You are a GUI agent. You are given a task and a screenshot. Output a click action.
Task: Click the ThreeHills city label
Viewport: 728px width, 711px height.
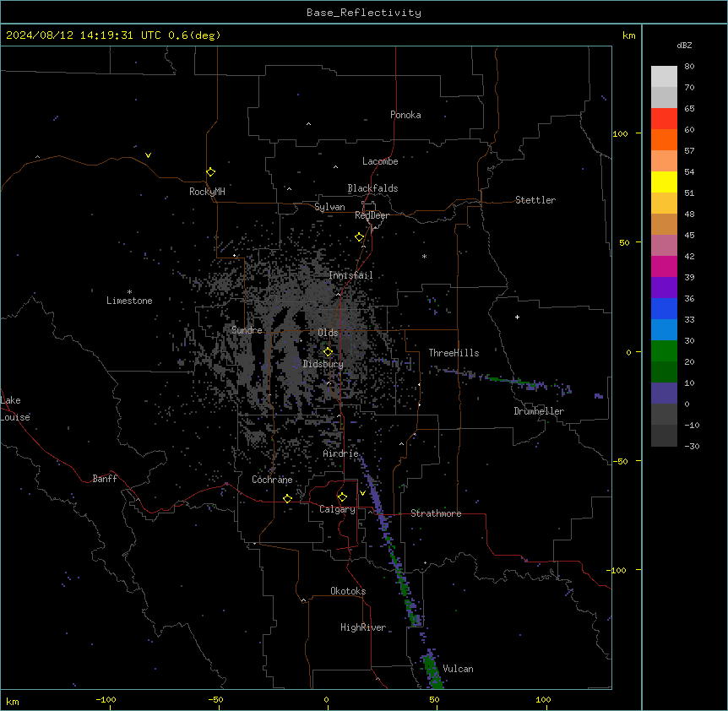[x=454, y=353]
